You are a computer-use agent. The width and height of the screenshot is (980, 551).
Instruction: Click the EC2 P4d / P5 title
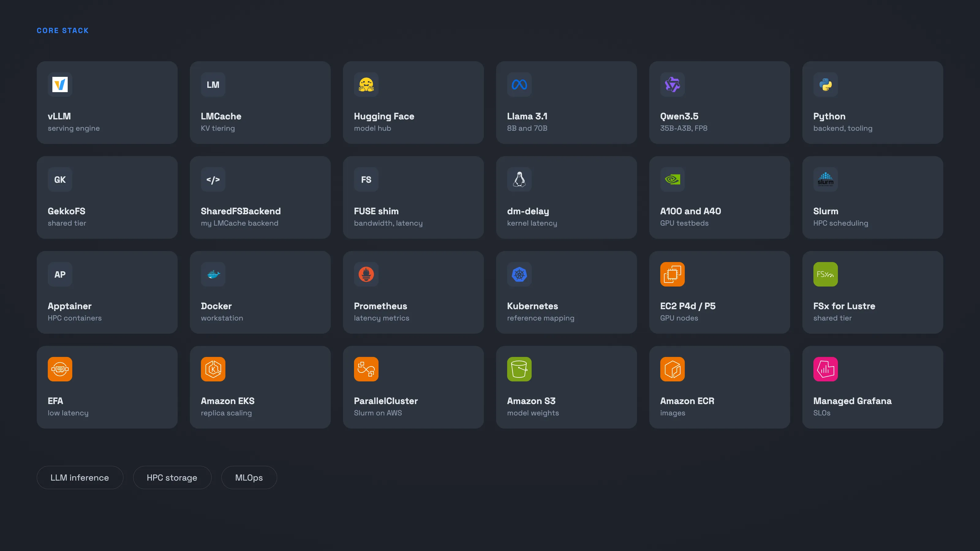tap(688, 306)
